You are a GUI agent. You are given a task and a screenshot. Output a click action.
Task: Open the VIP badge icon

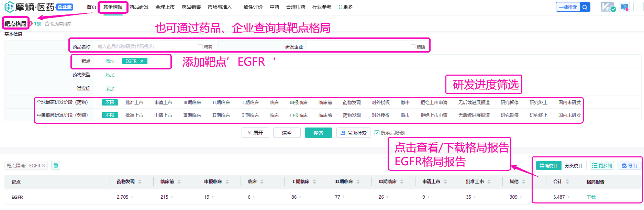[x=608, y=7]
